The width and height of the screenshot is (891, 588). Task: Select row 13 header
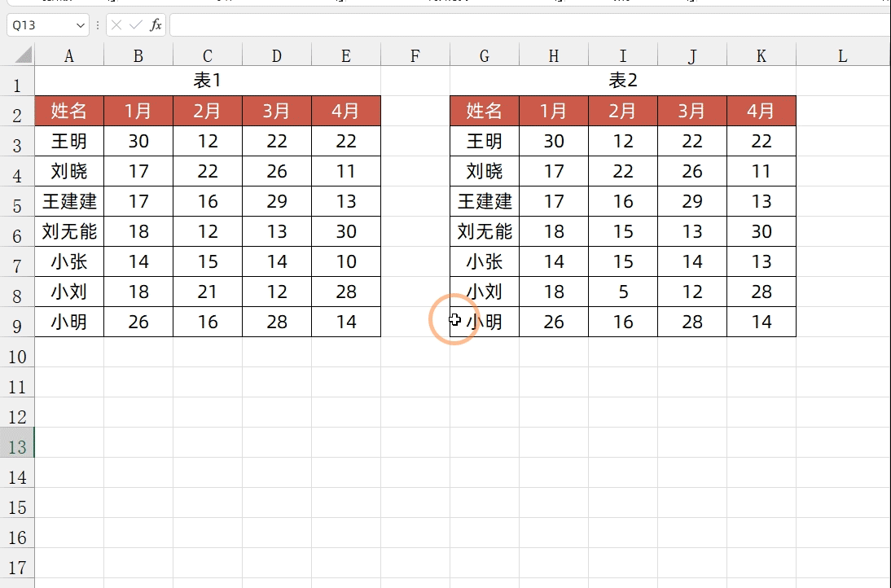[x=17, y=446]
